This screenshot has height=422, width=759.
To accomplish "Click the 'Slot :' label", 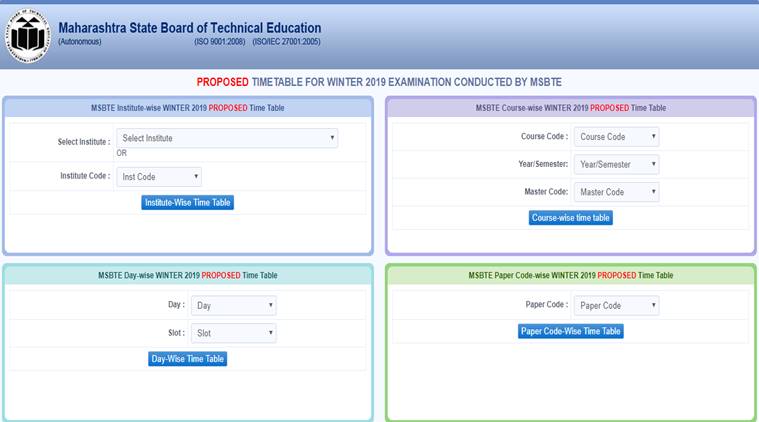I will pos(176,333).
